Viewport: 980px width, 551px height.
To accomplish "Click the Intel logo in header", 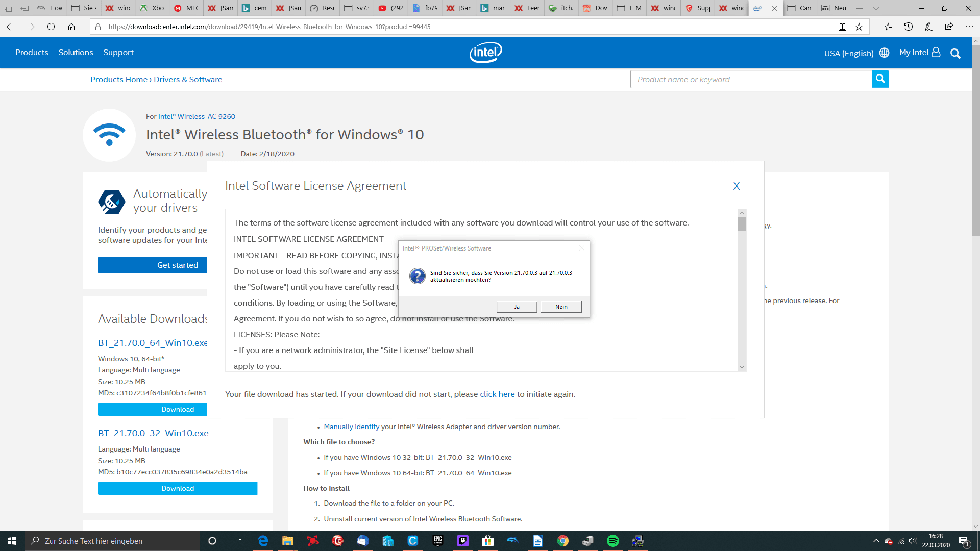I will coord(486,52).
